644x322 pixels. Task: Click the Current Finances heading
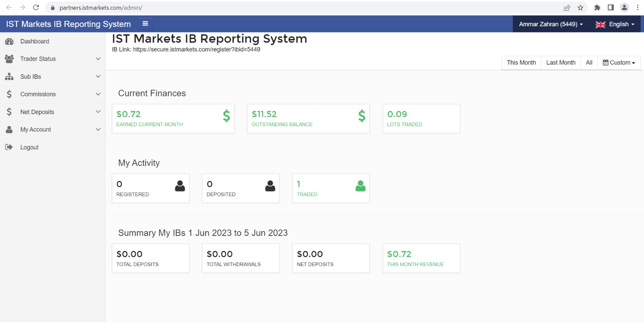pyautogui.click(x=152, y=93)
